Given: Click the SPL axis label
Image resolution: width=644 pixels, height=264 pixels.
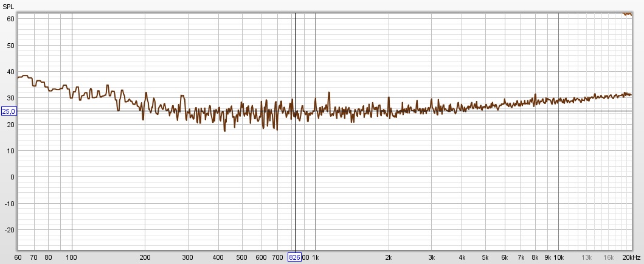Looking at the screenshot, I should pyautogui.click(x=9, y=7).
